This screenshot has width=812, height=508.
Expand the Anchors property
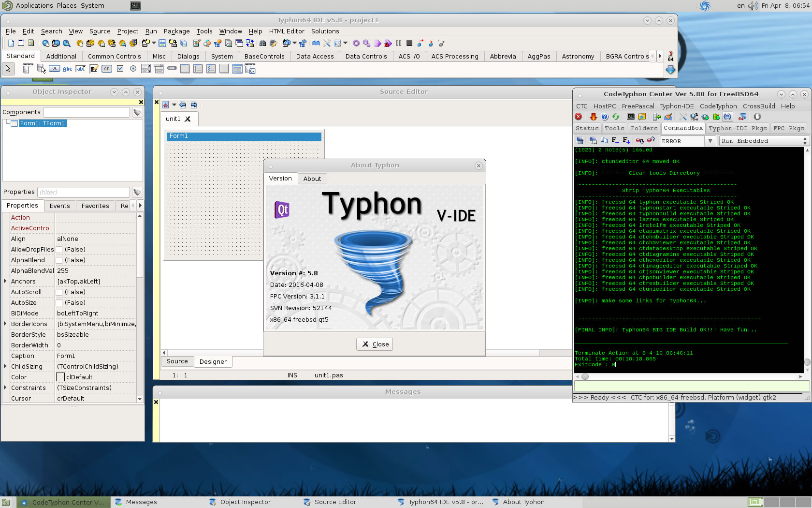coord(5,281)
